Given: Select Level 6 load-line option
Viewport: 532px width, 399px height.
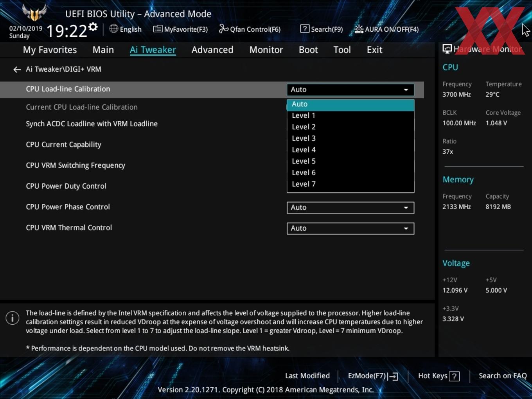Looking at the screenshot, I should click(x=350, y=173).
